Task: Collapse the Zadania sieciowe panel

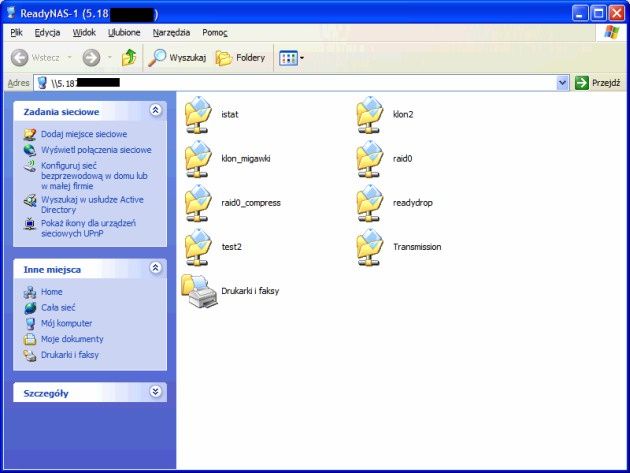Action: (155, 110)
